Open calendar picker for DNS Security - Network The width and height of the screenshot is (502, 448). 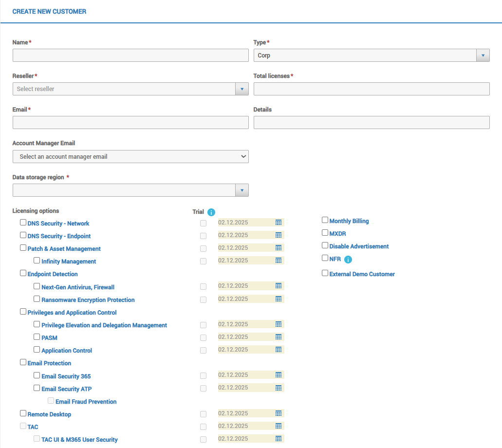click(279, 222)
